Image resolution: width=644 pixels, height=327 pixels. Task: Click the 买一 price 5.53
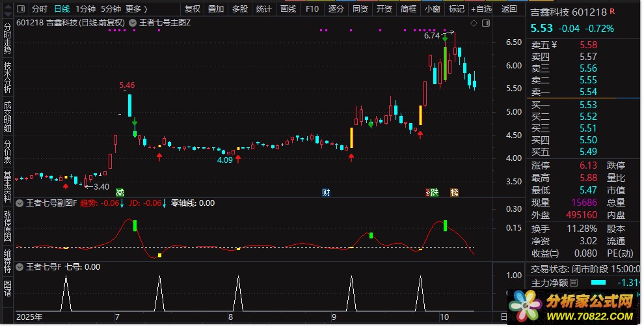tap(588, 105)
